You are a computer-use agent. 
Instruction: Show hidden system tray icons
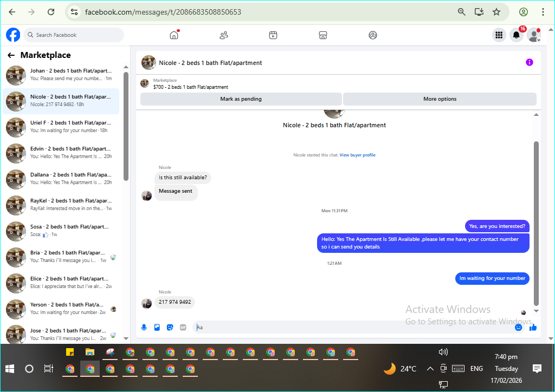coord(430,369)
